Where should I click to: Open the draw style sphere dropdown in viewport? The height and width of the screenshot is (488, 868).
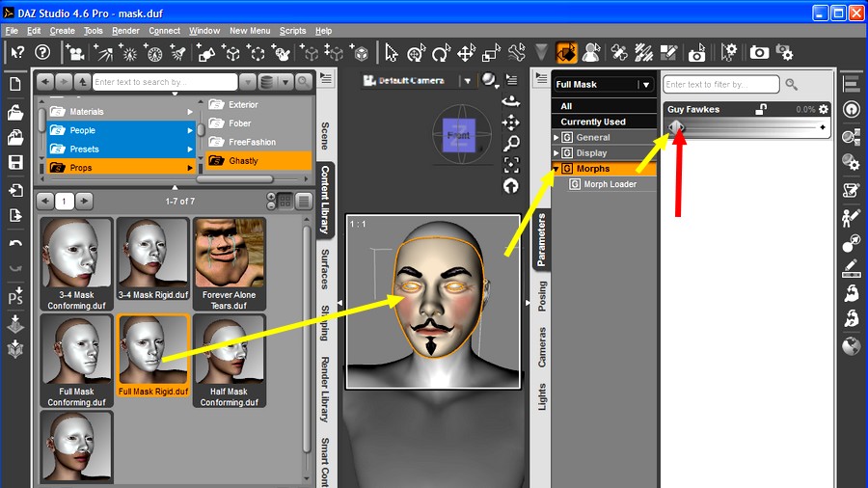[490, 81]
